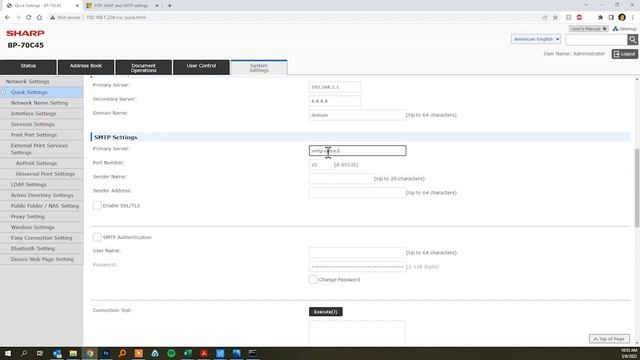Tick the Change Password checkbox
Screen dimensions: 640x360
(313, 280)
